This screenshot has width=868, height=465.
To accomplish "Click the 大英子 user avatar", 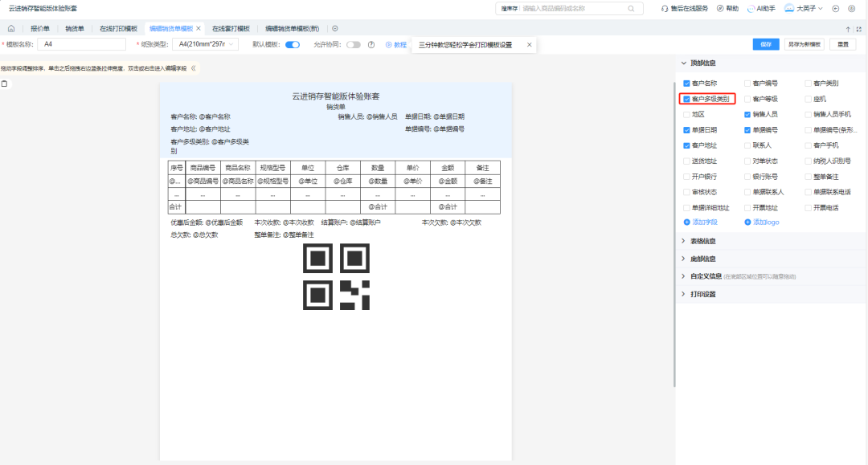I will (789, 8).
